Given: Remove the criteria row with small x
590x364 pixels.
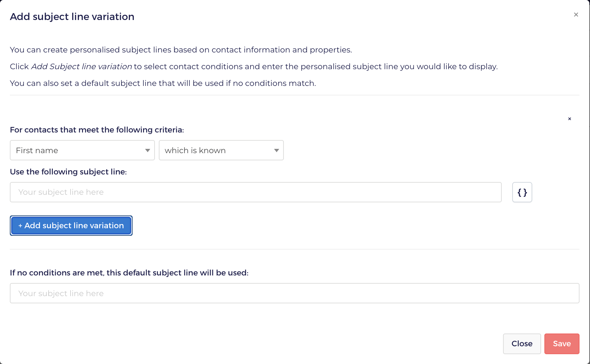Looking at the screenshot, I should pos(570,119).
